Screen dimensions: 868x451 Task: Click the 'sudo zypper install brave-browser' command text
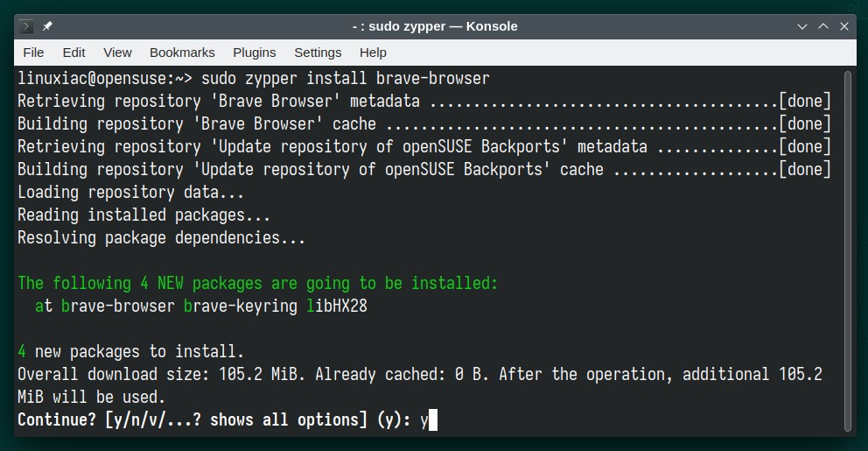pos(346,79)
